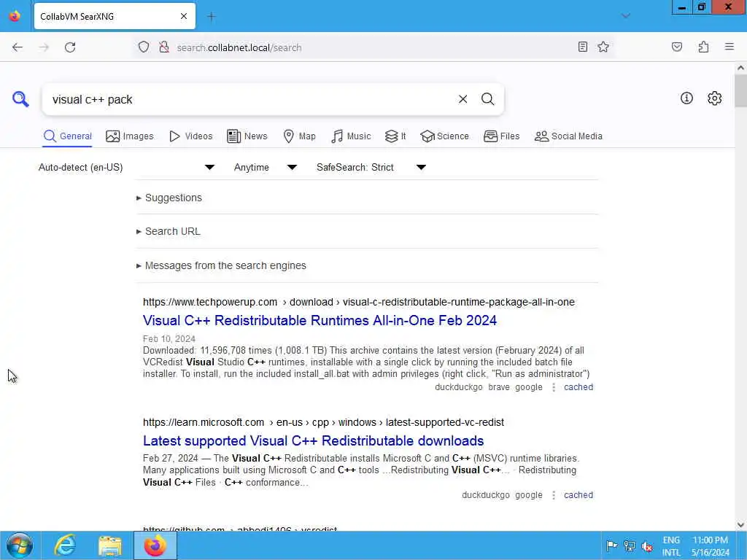Screen dimensions: 747x560
Task: Click the learn.microsoft.com result URL
Action: (x=323, y=422)
